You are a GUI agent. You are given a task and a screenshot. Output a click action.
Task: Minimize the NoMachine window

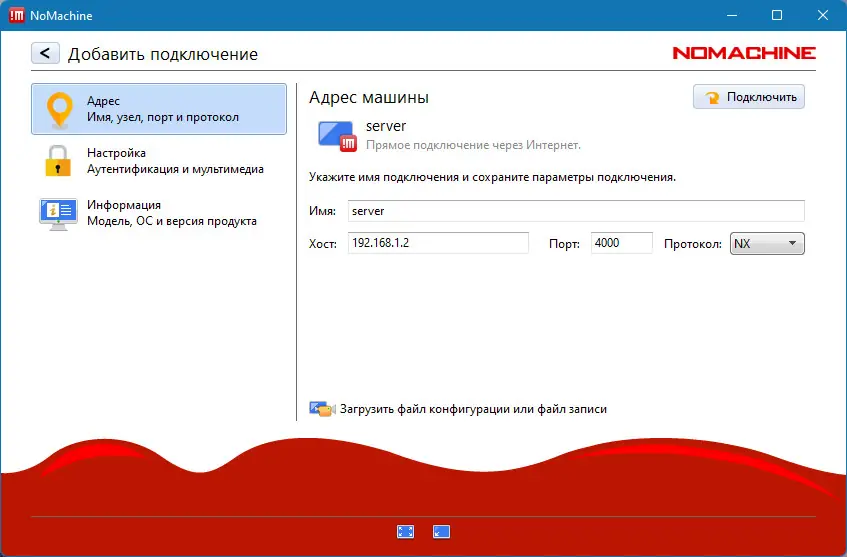pyautogui.click(x=732, y=15)
